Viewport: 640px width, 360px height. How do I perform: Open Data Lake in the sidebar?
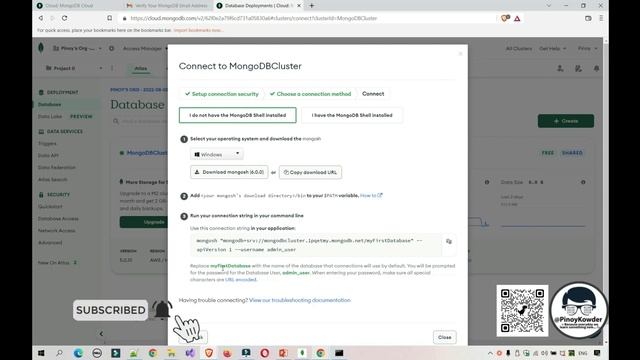click(50, 116)
